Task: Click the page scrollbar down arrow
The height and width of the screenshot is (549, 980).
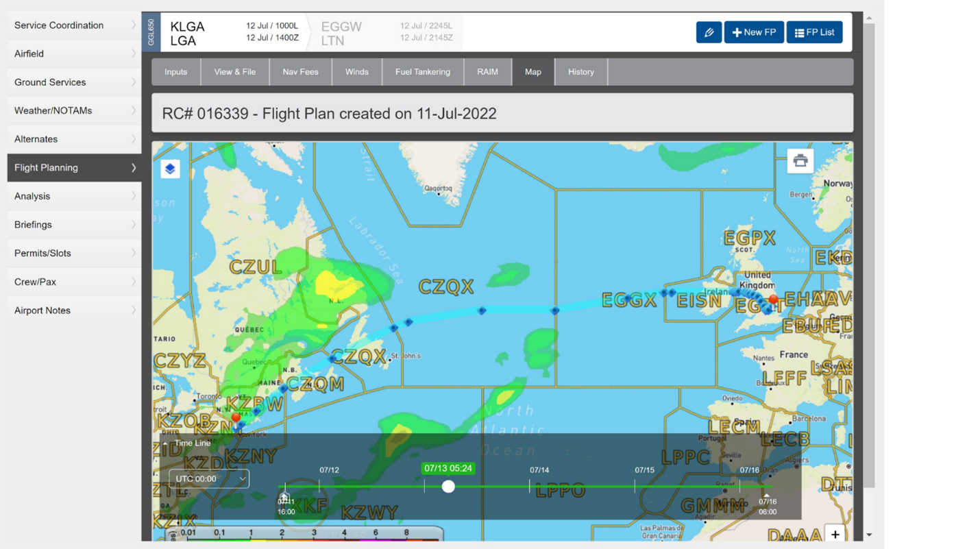Action: [869, 535]
